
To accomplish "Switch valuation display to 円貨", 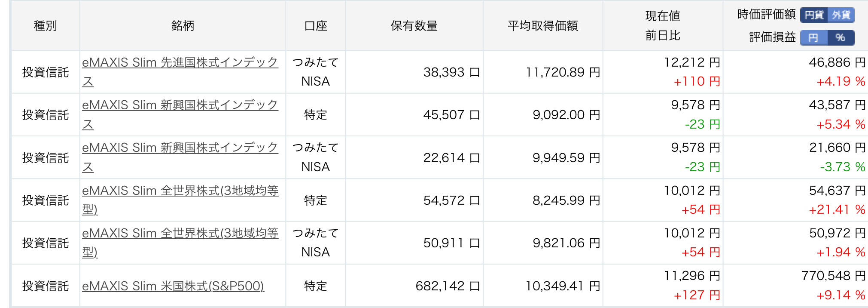I will click(814, 15).
